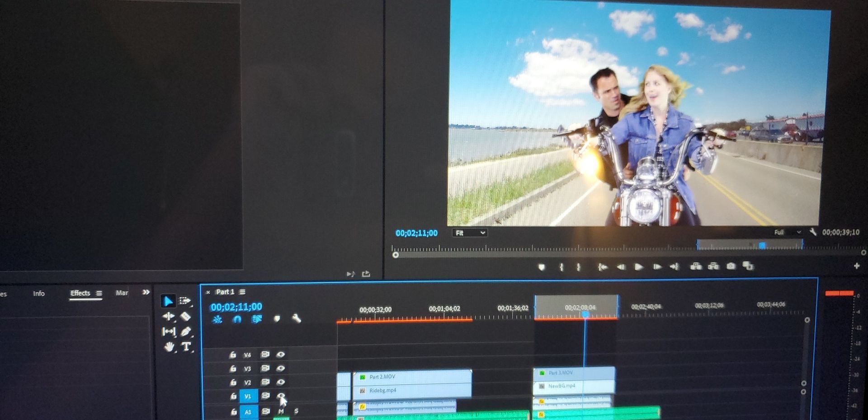868x420 pixels.
Task: Click Mark Out in Program Monitor
Action: 579,267
